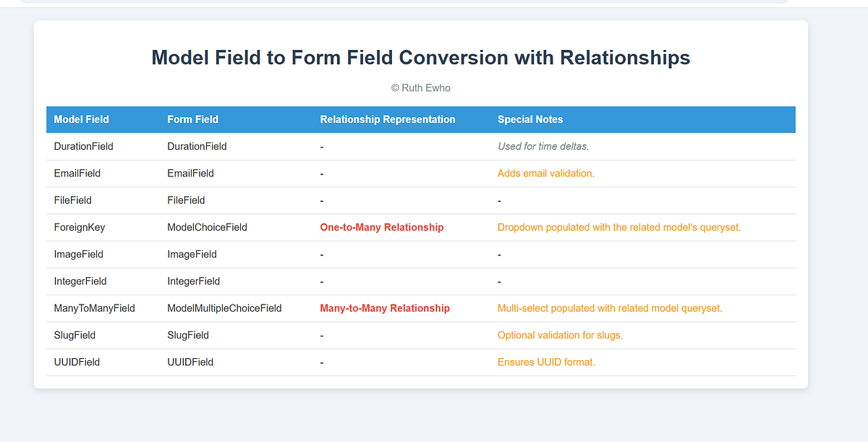Click the Relationship Representation column header

[x=388, y=119]
